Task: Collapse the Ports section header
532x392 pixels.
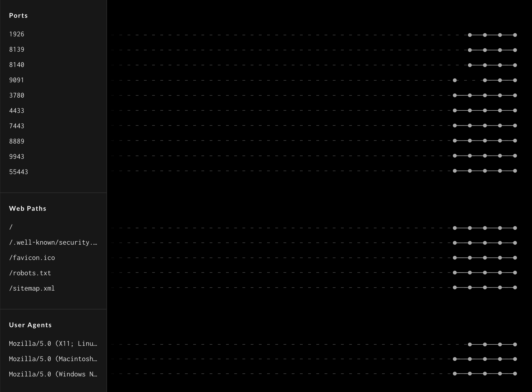Action: coord(18,16)
